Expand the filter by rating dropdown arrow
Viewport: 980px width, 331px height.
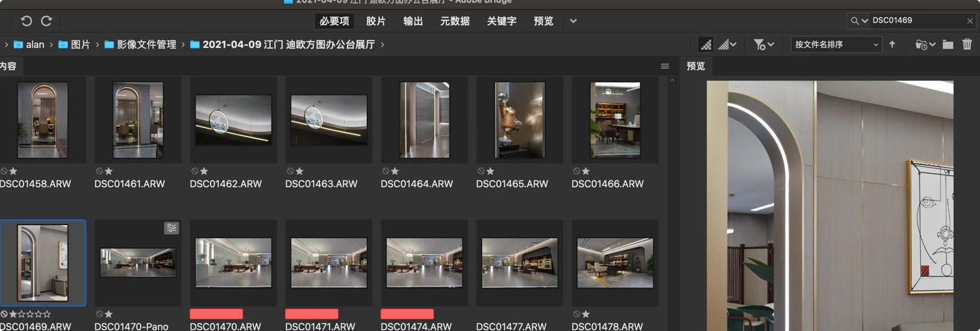[771, 44]
